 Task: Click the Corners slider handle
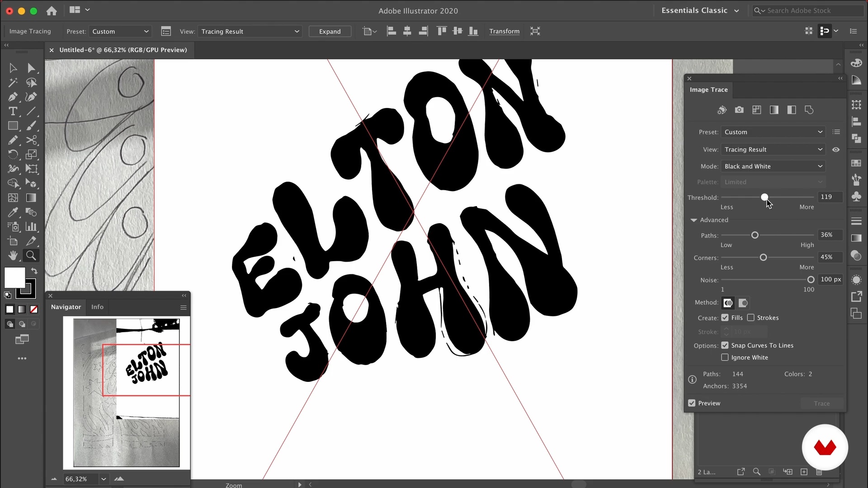pyautogui.click(x=763, y=257)
